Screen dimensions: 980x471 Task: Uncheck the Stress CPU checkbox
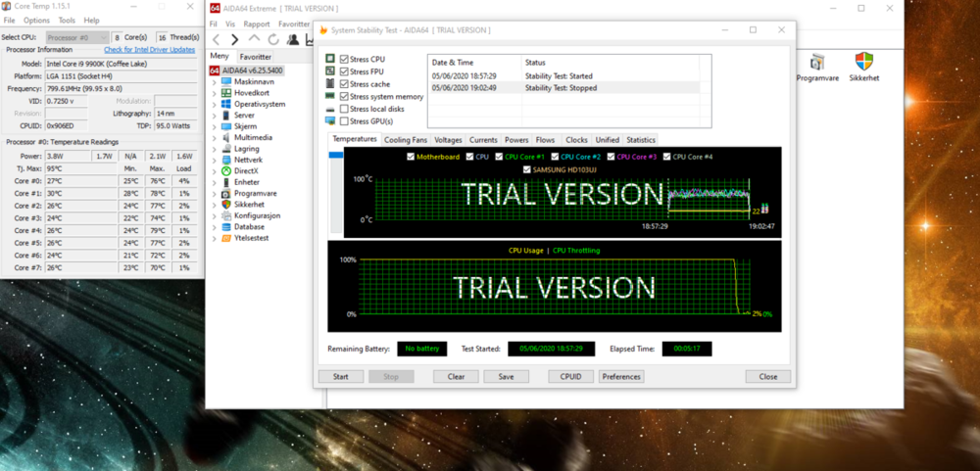(344, 59)
